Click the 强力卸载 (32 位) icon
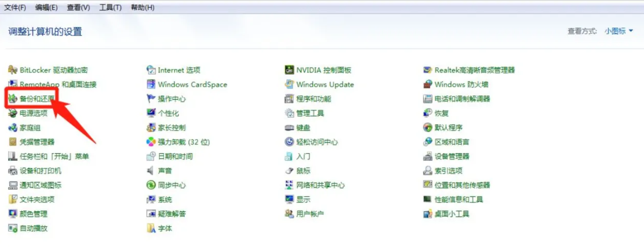 [x=151, y=142]
